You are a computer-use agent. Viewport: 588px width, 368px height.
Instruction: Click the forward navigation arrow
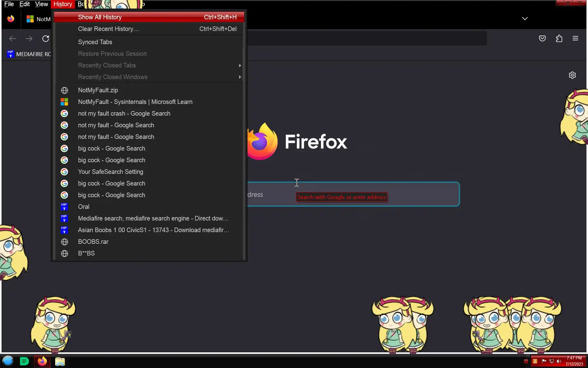(29, 39)
